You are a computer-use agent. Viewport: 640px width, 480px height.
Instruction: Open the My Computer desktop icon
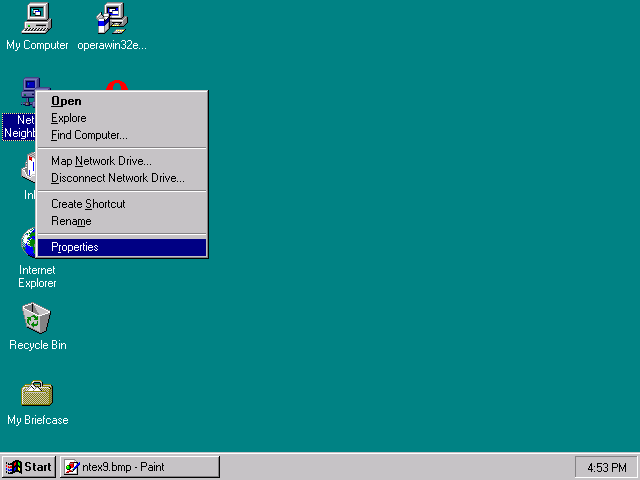click(37, 18)
